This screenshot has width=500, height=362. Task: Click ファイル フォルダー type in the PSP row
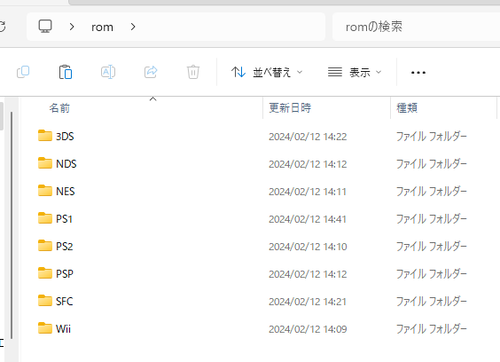[431, 274]
